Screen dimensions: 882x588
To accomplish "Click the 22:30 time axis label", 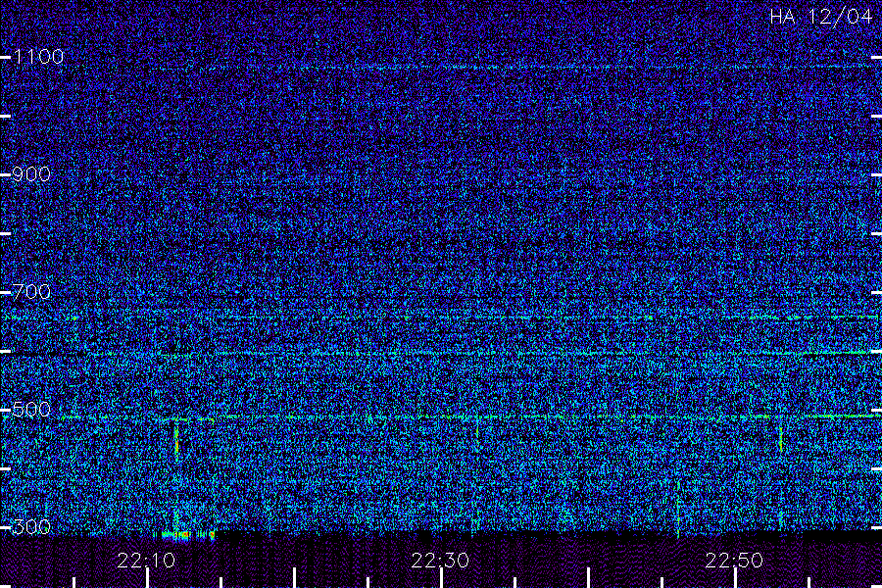I will 440,561.
